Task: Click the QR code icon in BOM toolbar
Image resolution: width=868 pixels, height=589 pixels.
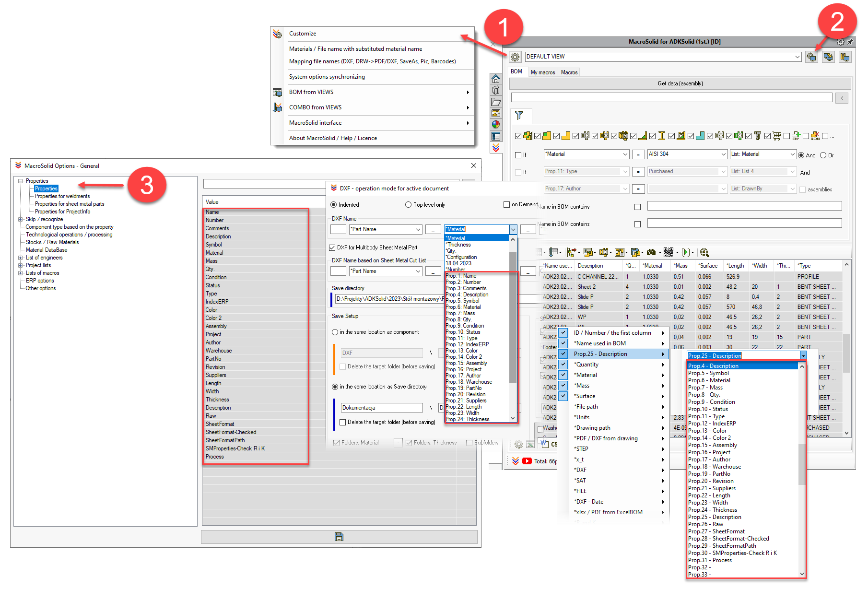Action: click(669, 252)
